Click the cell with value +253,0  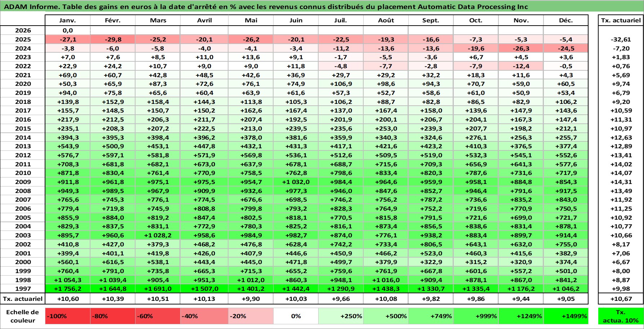[x=386, y=128]
